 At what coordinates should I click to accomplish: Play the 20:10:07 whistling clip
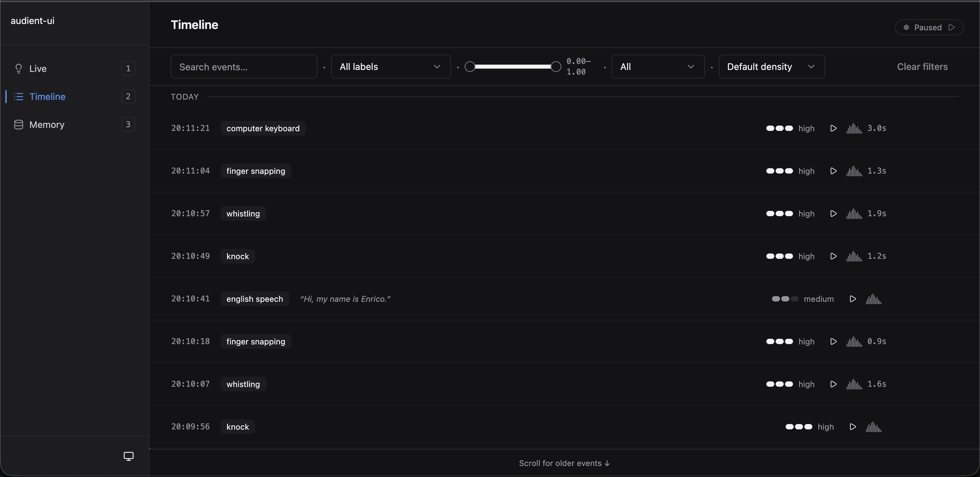click(x=833, y=384)
